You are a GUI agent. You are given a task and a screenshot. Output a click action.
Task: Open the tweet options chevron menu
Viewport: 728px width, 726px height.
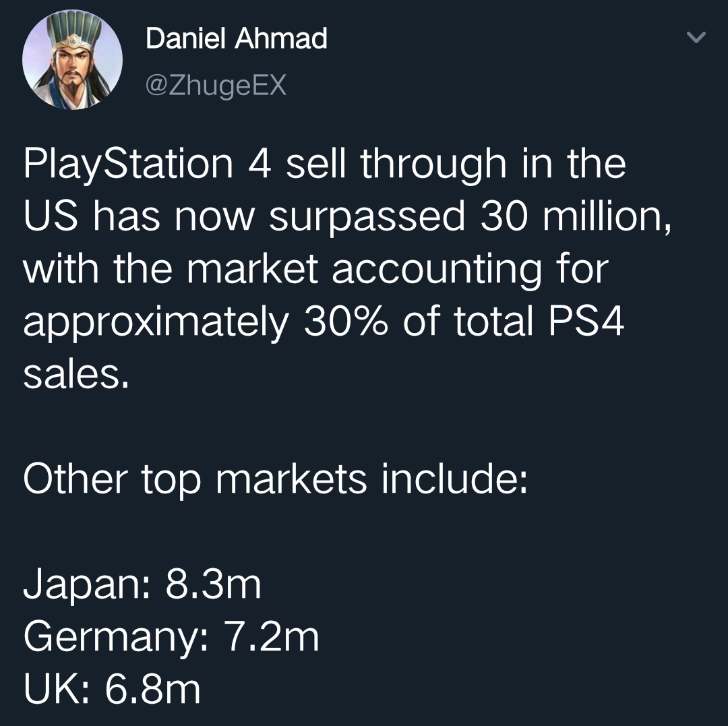coord(696,37)
